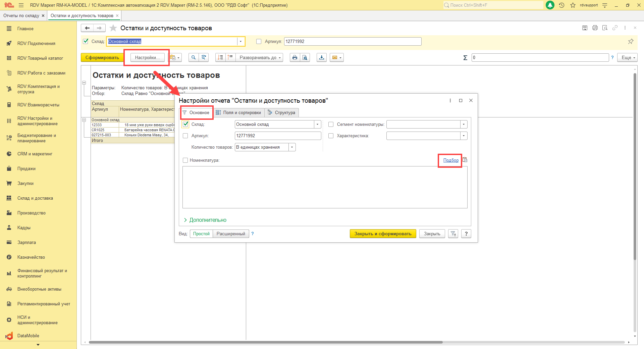This screenshot has width=644, height=349.
Task: Open the Количество товаров dropdown
Action: 292,147
